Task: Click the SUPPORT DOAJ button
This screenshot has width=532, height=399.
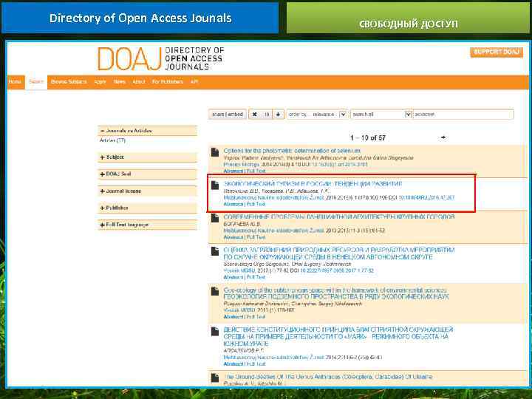Action: tap(497, 52)
